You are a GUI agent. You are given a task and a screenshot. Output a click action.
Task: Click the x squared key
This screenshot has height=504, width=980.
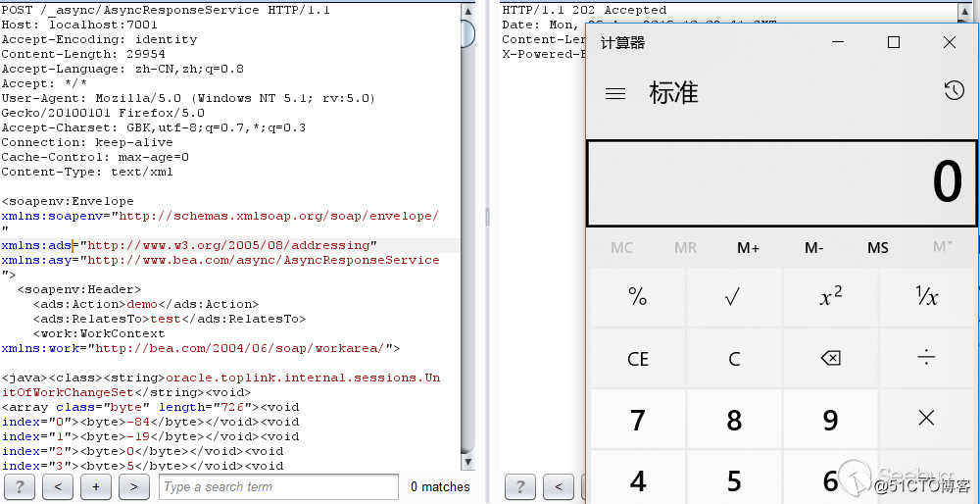tap(830, 297)
